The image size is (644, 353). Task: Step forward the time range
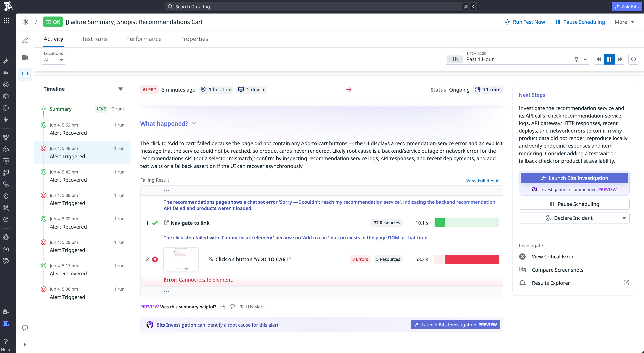pyautogui.click(x=620, y=59)
